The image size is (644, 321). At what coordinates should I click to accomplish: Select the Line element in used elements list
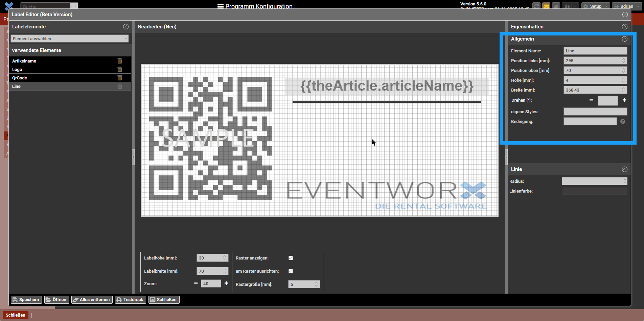coord(16,87)
